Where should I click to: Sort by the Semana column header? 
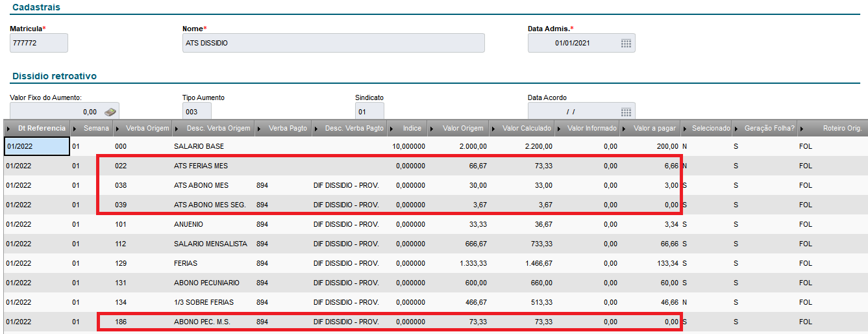[x=90, y=128]
